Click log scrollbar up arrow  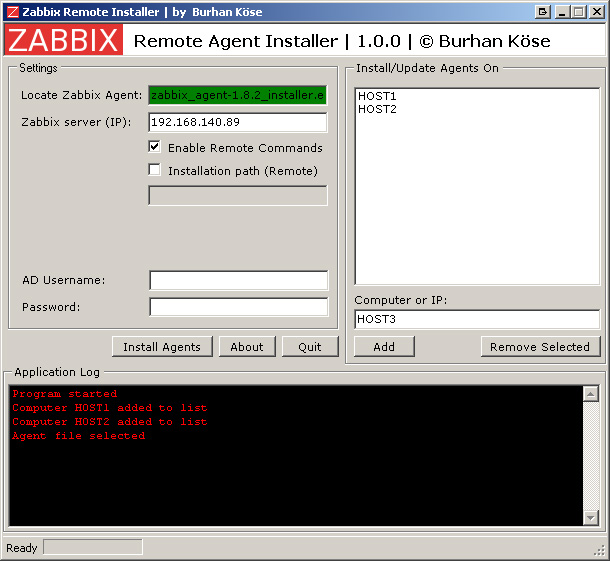click(x=591, y=394)
